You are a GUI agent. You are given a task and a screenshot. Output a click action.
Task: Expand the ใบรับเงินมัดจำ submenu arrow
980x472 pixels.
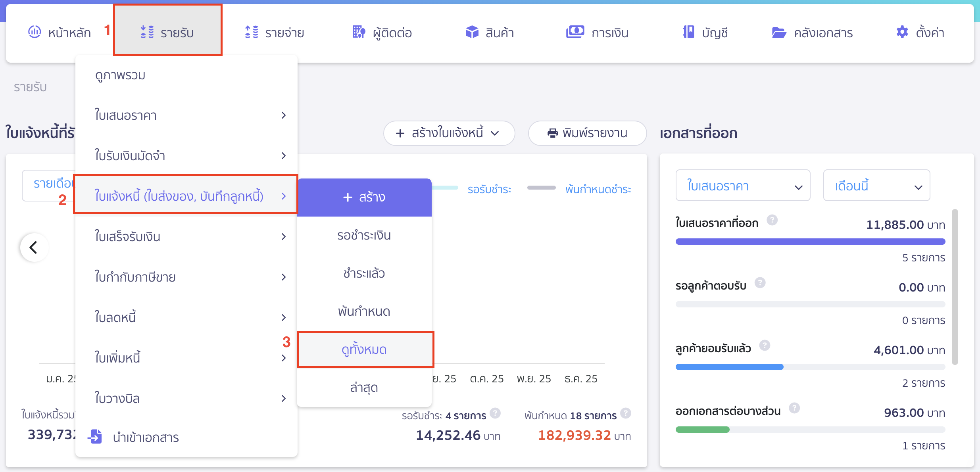point(283,155)
